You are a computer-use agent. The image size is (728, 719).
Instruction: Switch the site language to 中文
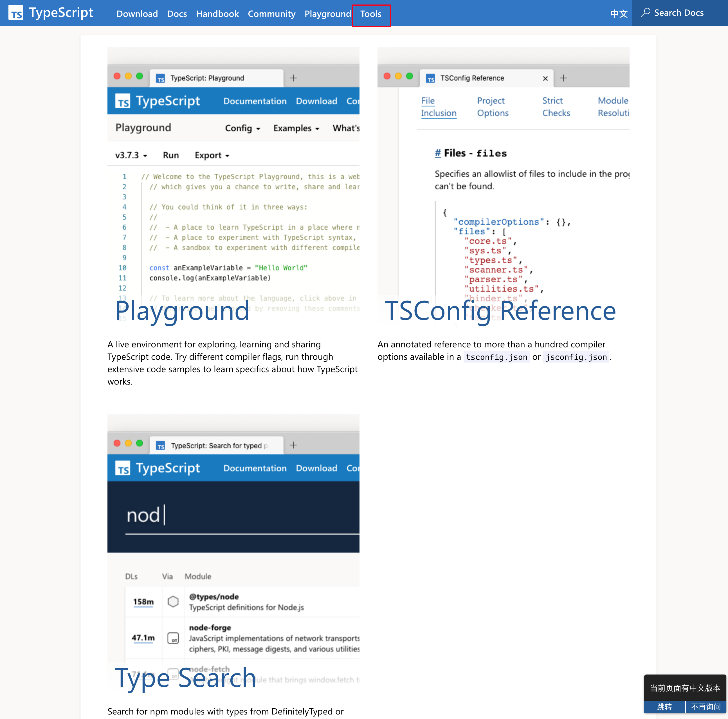tap(618, 14)
